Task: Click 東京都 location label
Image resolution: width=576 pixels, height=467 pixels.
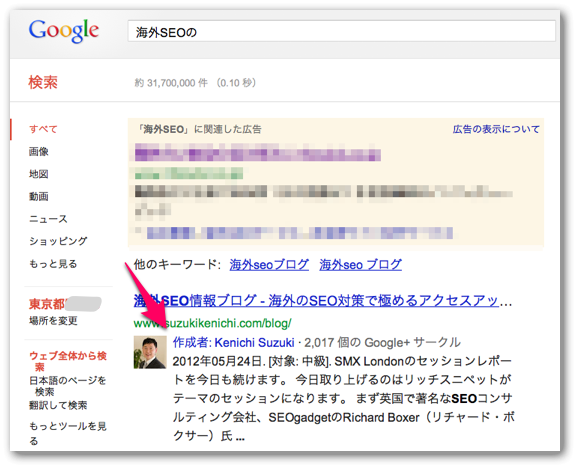Action: click(47, 304)
